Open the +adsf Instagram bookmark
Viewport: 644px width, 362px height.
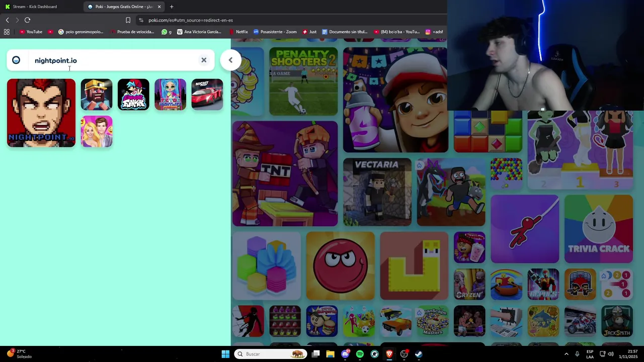pos(434,32)
